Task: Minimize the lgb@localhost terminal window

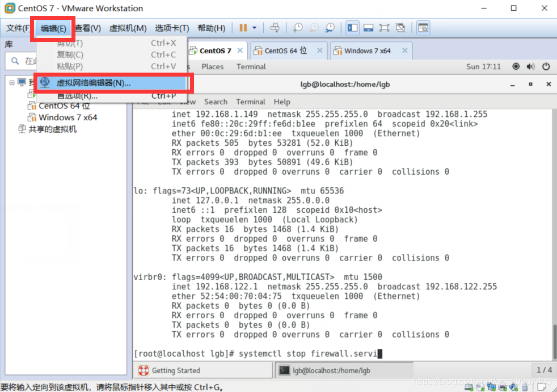Action: point(513,85)
